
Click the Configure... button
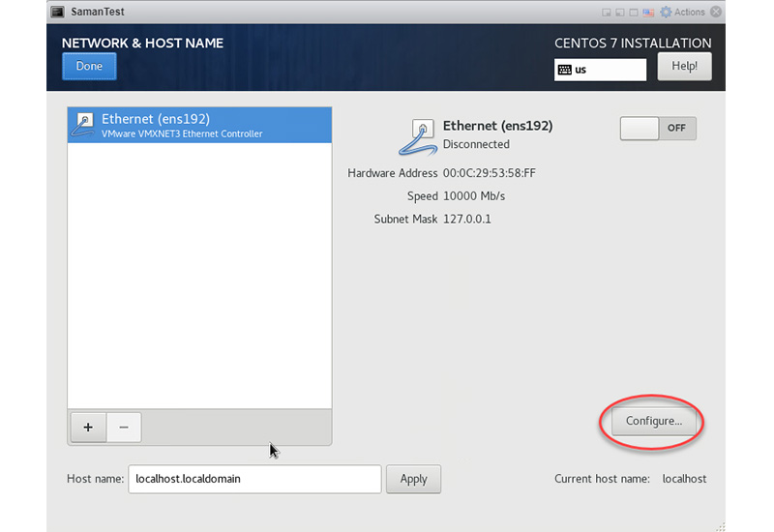[x=654, y=421]
